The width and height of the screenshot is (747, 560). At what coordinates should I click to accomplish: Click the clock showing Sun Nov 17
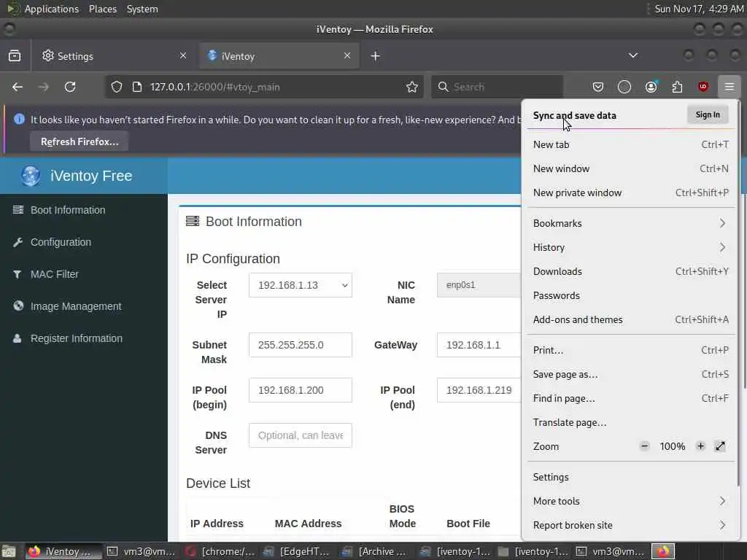coord(699,9)
